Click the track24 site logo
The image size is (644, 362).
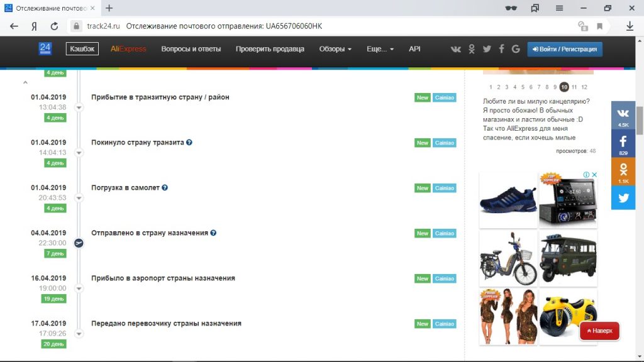tap(45, 49)
